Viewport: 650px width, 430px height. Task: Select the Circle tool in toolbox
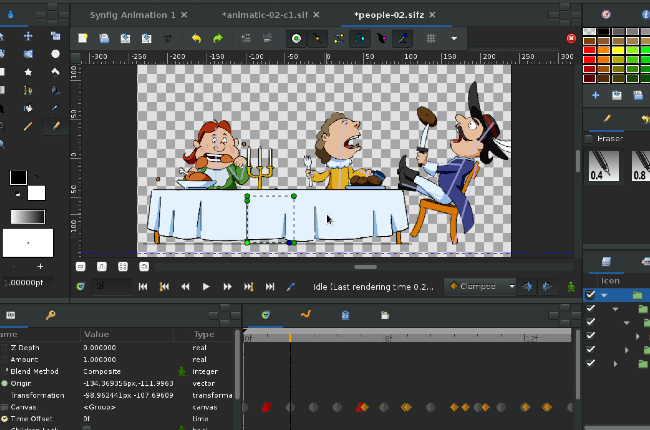click(55, 54)
